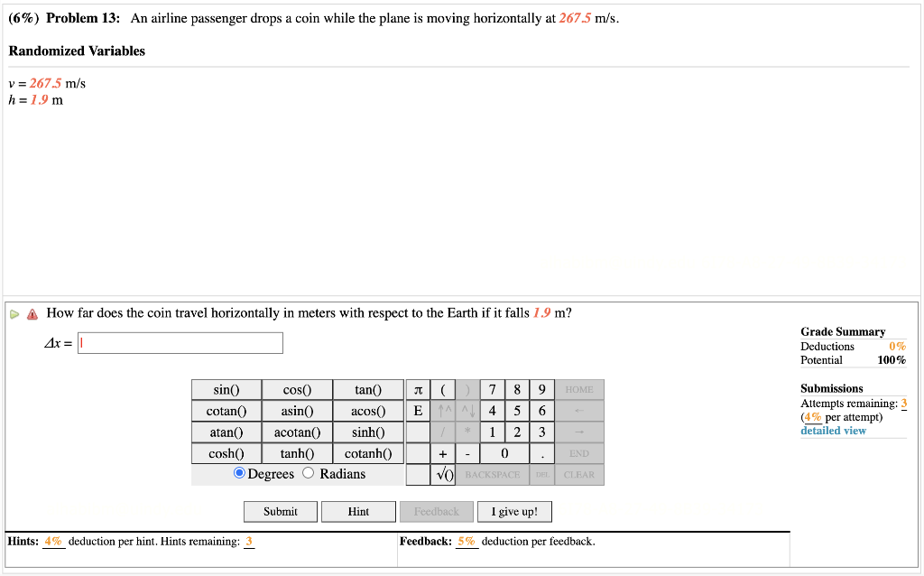The image size is (924, 576).
Task: Click the END key on the keypad
Action: point(578,453)
